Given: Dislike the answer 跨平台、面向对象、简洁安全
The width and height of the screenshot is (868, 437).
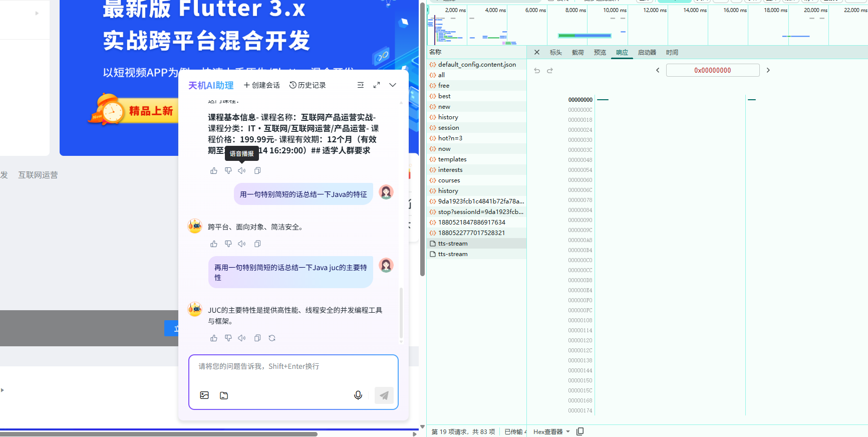Looking at the screenshot, I should pos(228,244).
